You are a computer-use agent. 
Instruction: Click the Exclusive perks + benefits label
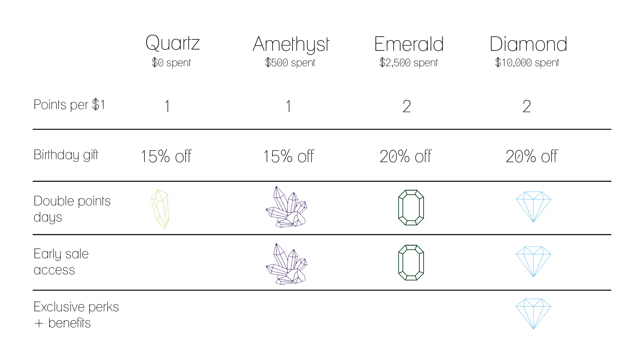coord(76,315)
